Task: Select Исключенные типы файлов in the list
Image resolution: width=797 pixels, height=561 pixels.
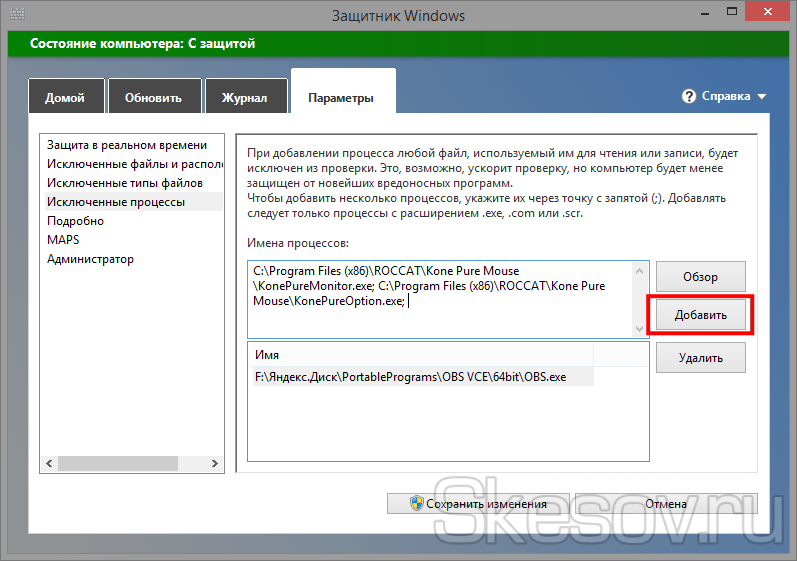Action: [x=125, y=183]
